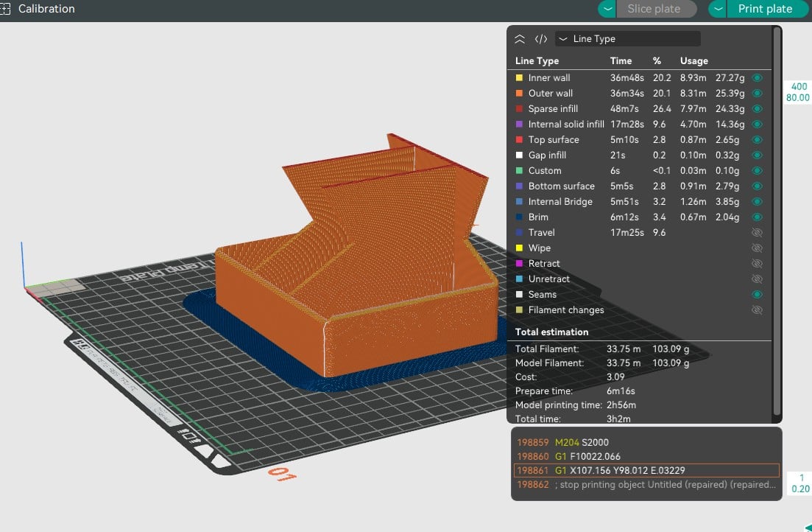
Task: Open Slice plate dropdown arrow
Action: pos(607,9)
